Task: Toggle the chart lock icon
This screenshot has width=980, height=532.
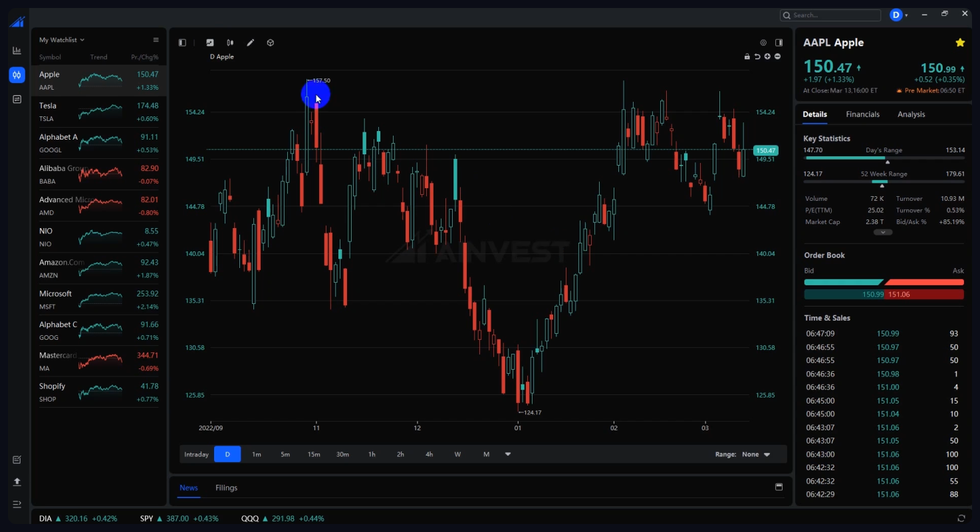Action: click(x=747, y=57)
